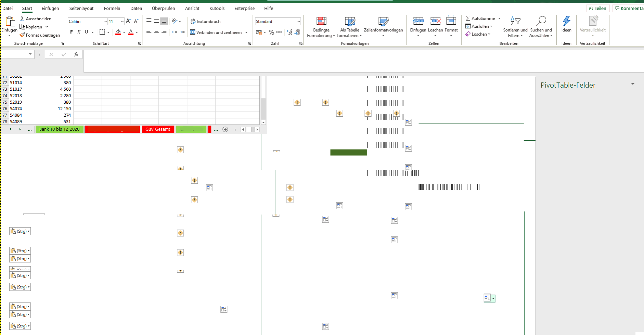Open Als Tabelle formatieren
The image size is (644, 335).
click(x=350, y=27)
